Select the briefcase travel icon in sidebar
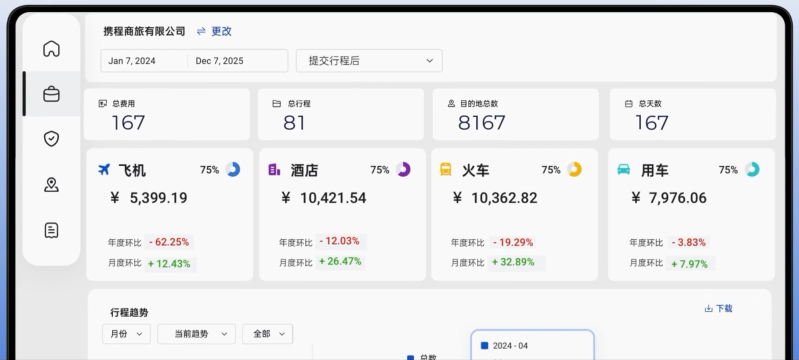The height and width of the screenshot is (360, 799). point(51,94)
